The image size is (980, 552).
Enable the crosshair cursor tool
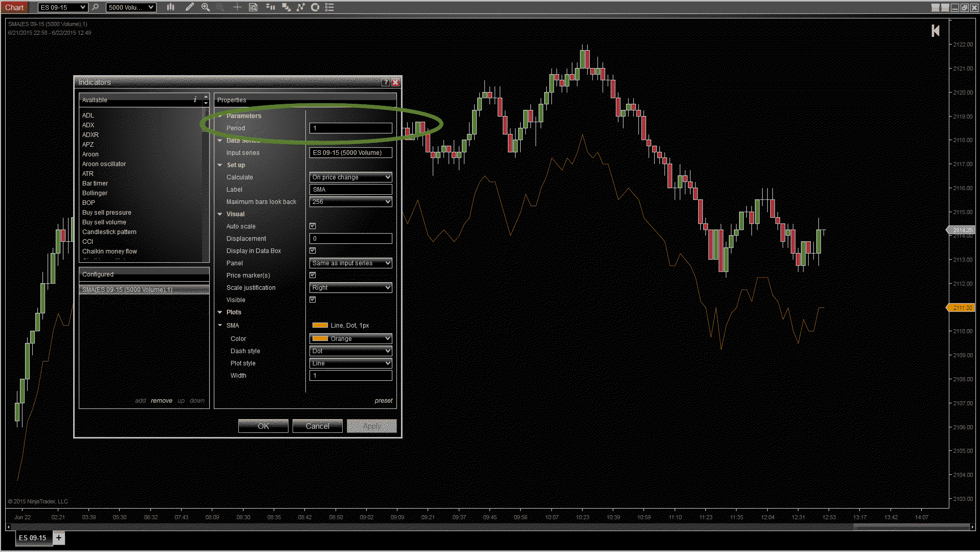click(x=237, y=7)
